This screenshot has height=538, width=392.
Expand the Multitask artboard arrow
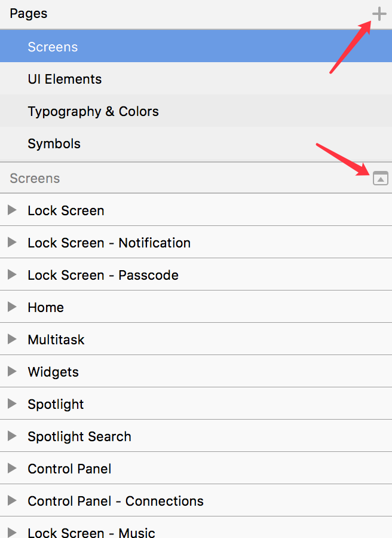point(12,339)
